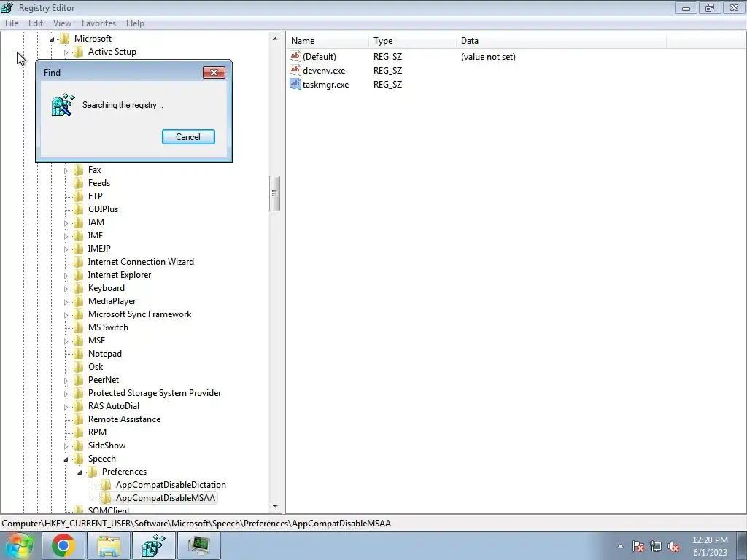Click the tree scrollbar down arrow
This screenshot has width=747, height=560.
(275, 507)
